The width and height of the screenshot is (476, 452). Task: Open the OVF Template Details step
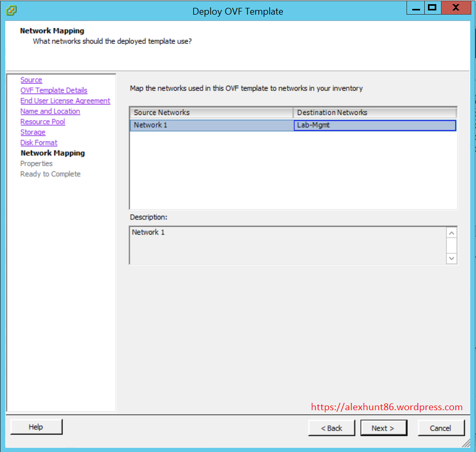click(x=54, y=90)
